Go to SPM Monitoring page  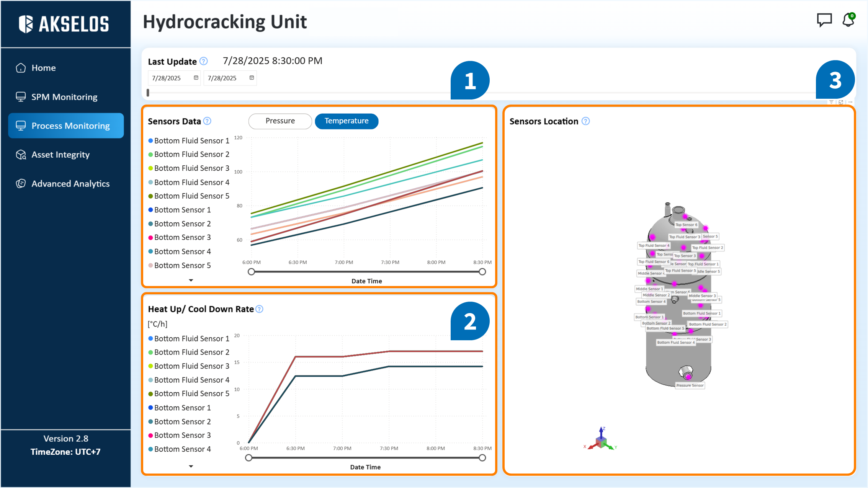(64, 97)
